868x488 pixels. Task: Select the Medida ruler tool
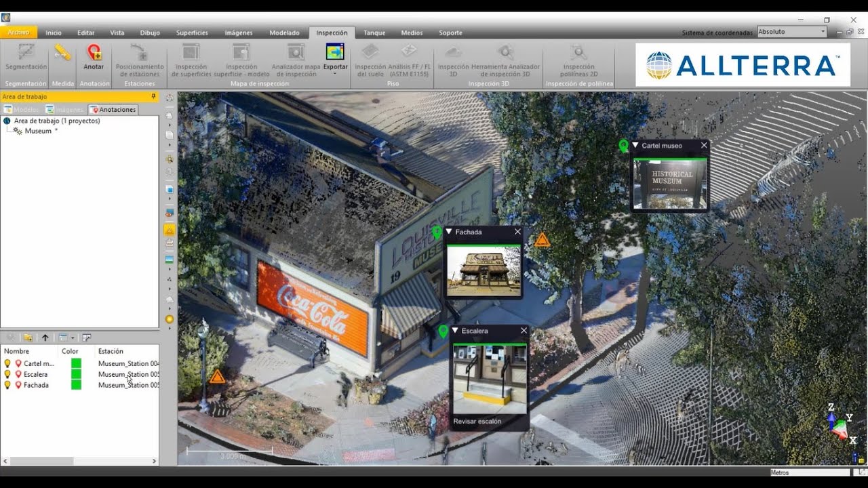(x=62, y=53)
